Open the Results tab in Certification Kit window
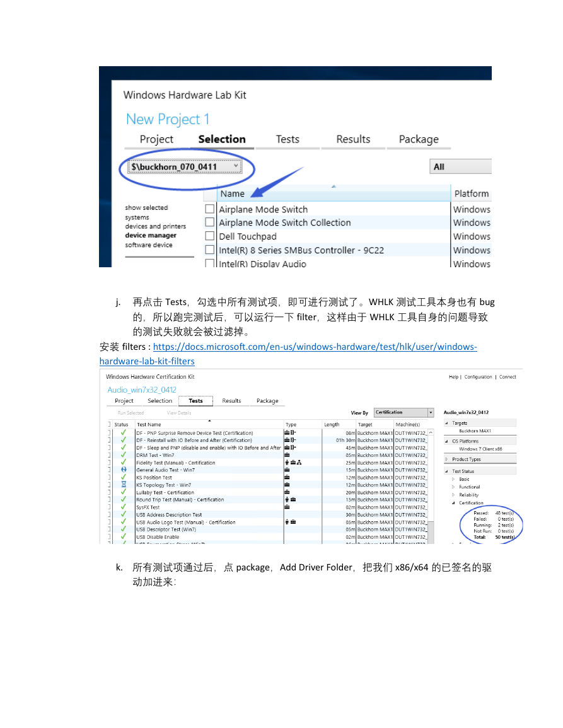The height and width of the screenshot is (728, 563). point(231,401)
